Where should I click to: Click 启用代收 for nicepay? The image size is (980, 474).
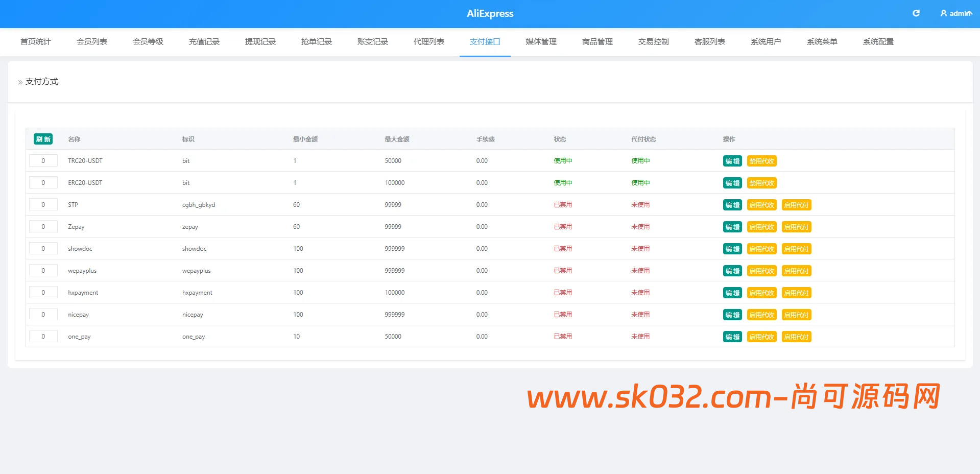762,315
